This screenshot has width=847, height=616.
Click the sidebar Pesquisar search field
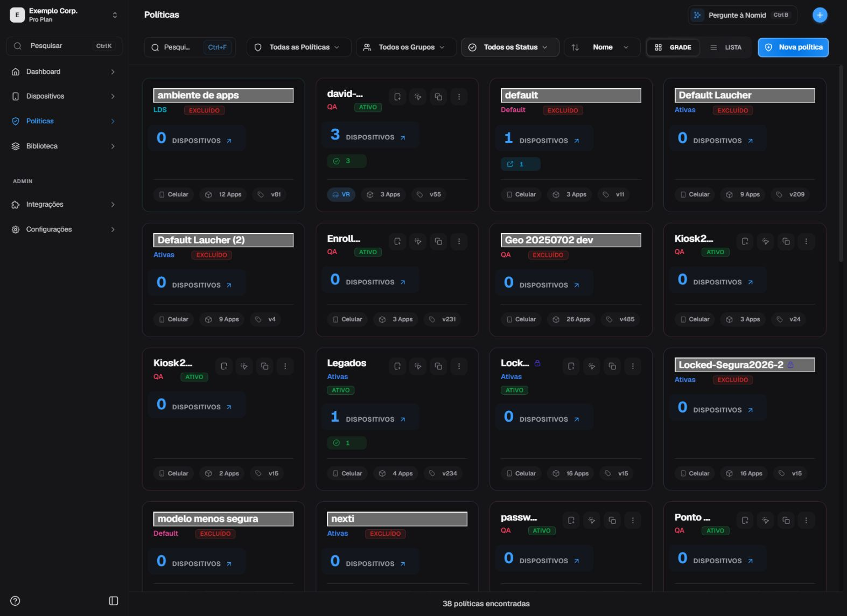click(64, 46)
